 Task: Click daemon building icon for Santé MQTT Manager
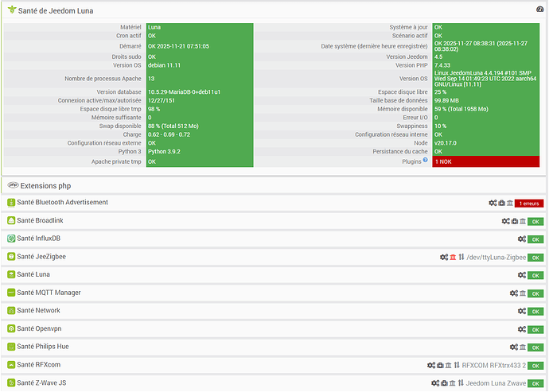(523, 293)
